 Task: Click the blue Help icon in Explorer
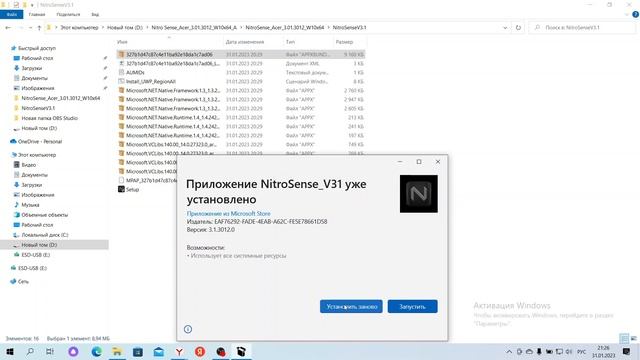(x=635, y=14)
